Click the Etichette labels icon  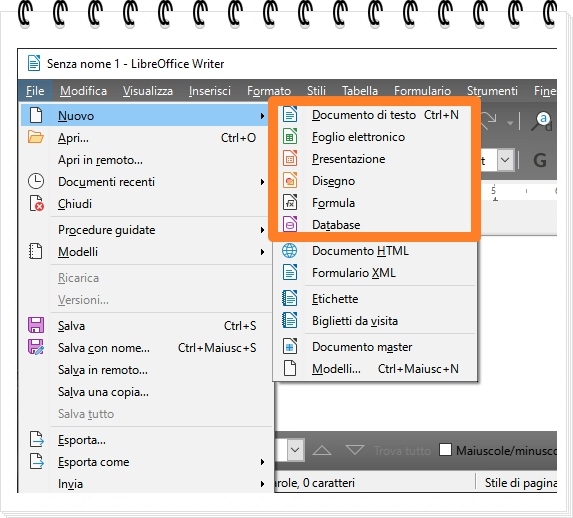pyautogui.click(x=290, y=299)
